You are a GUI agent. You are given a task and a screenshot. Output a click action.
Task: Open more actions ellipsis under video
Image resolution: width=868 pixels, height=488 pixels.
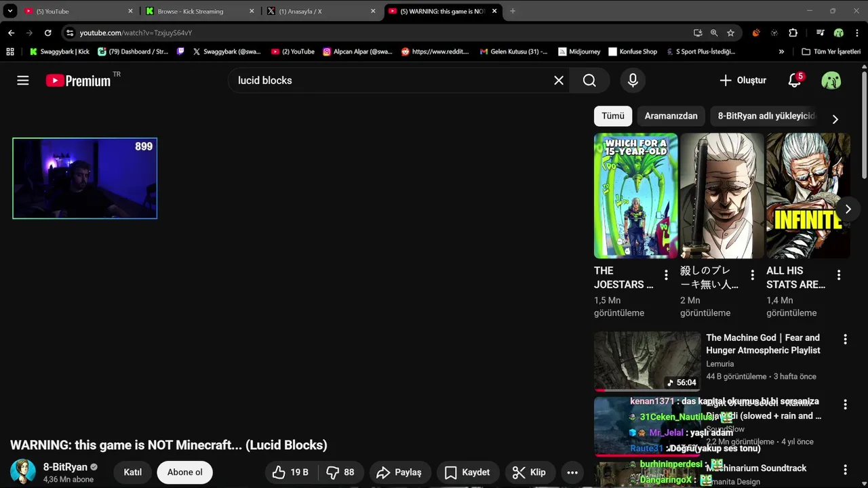pyautogui.click(x=572, y=472)
